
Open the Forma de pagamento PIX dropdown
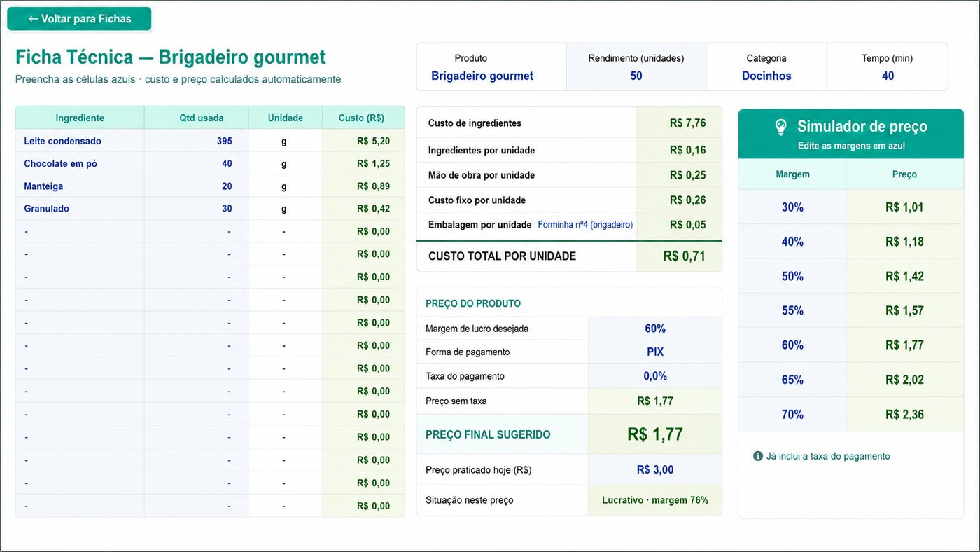[654, 352]
